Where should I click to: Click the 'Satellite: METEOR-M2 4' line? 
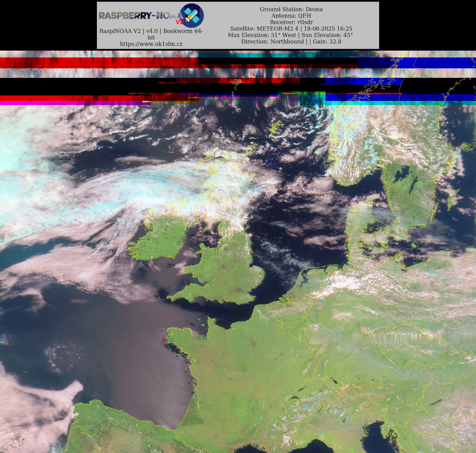pos(291,29)
